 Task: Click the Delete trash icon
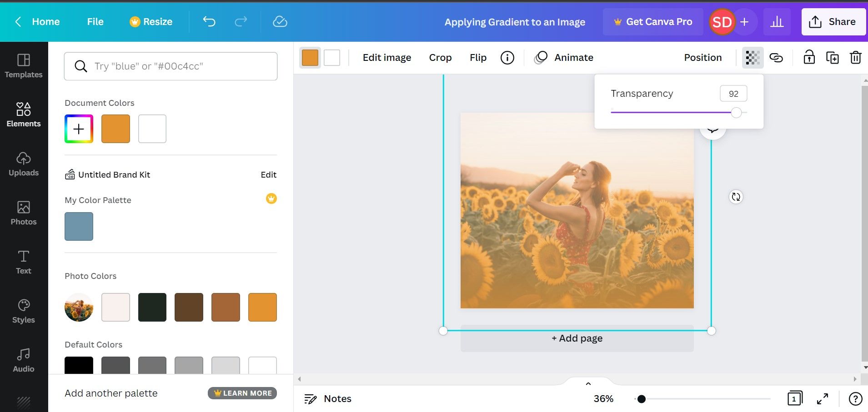point(855,57)
